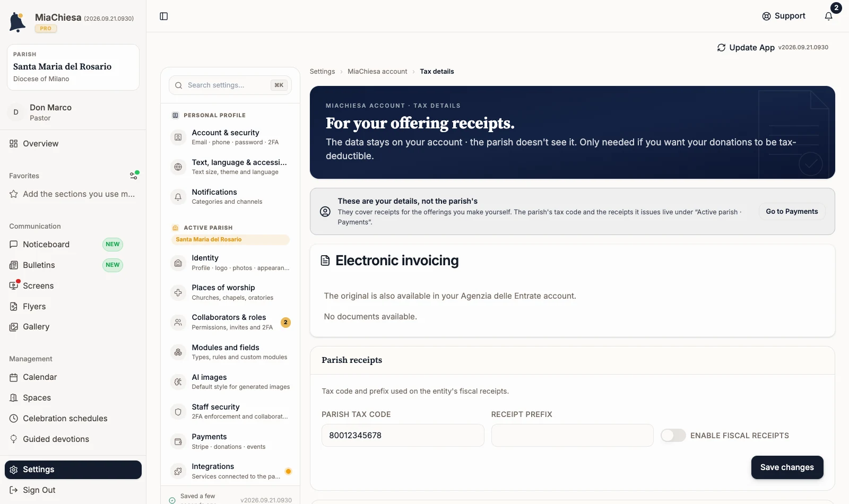Focus the Search settings field
This screenshot has height=504, width=849.
tap(230, 85)
